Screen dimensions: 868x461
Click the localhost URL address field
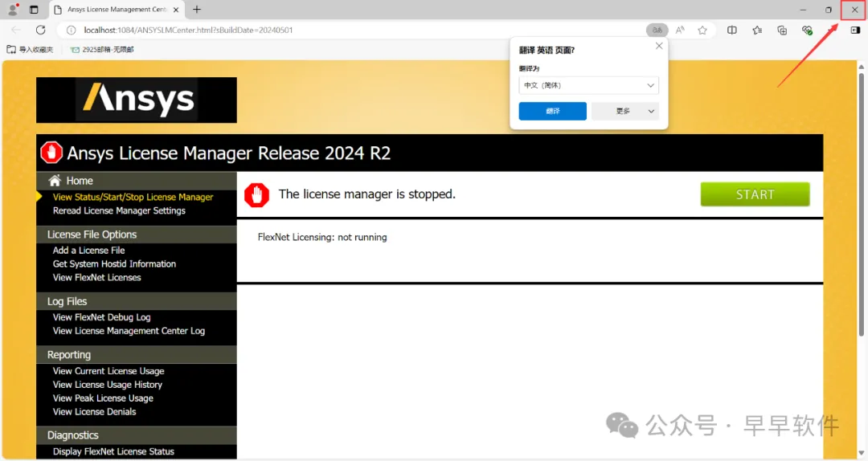pos(188,30)
